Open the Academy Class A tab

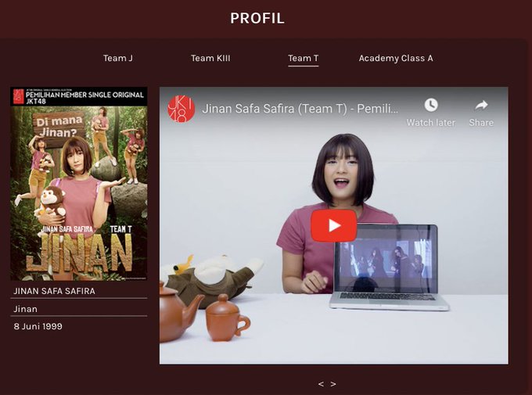coord(396,59)
